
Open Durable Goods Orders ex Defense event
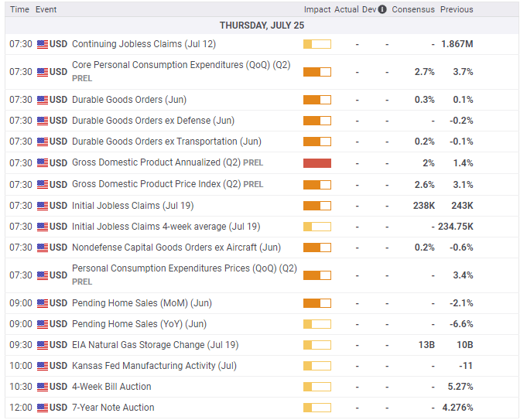[153, 121]
